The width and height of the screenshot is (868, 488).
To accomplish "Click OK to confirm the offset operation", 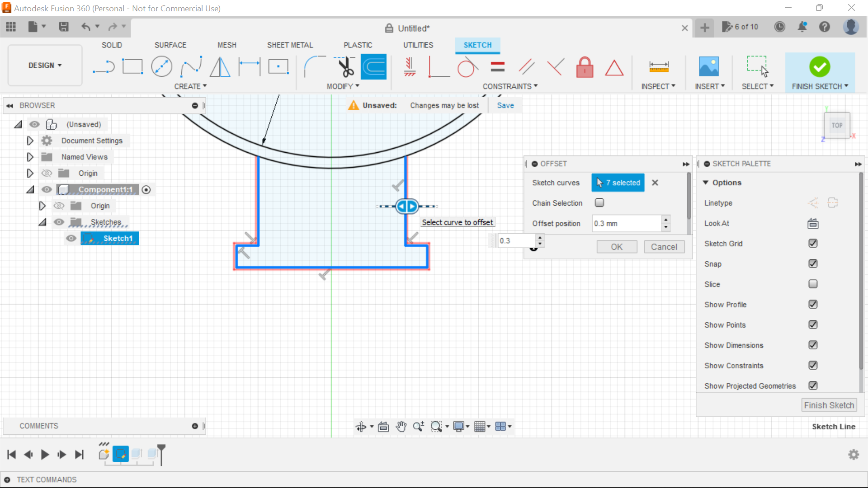I will click(617, 247).
